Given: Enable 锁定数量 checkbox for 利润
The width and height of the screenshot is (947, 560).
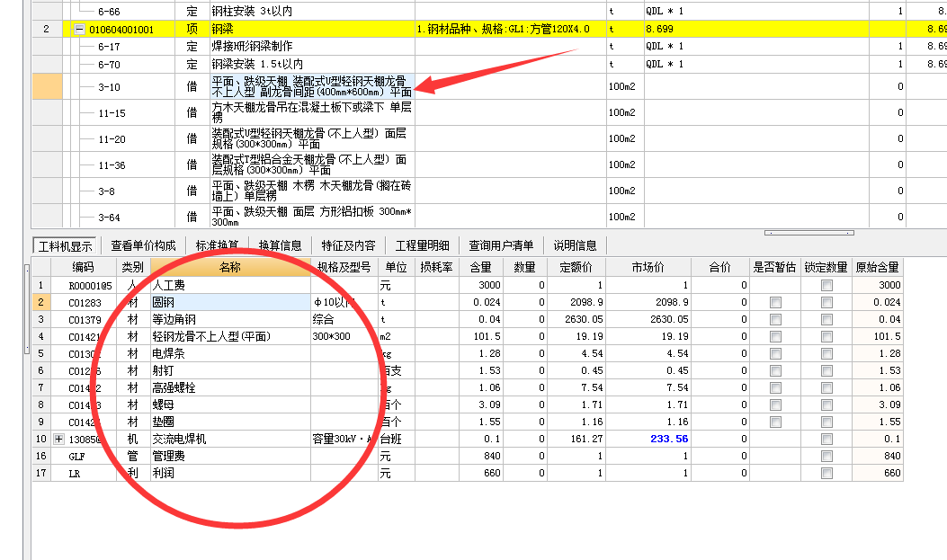Looking at the screenshot, I should coord(826,473).
